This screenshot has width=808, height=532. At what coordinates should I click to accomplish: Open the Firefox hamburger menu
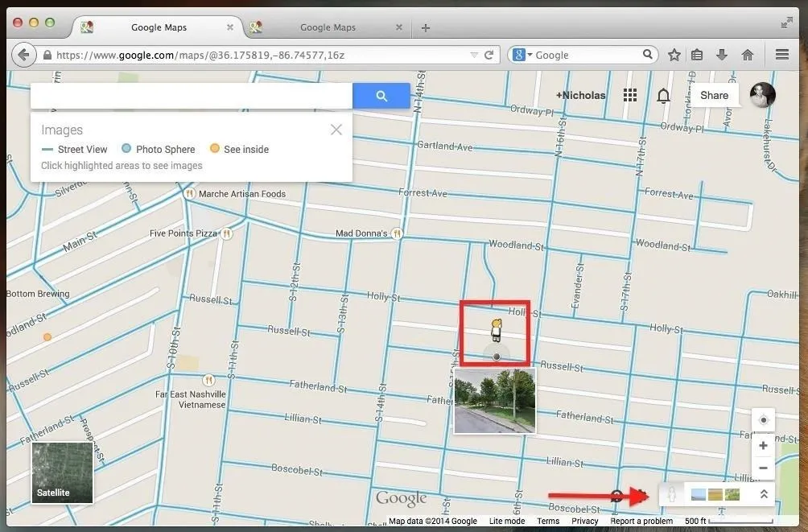click(x=781, y=55)
